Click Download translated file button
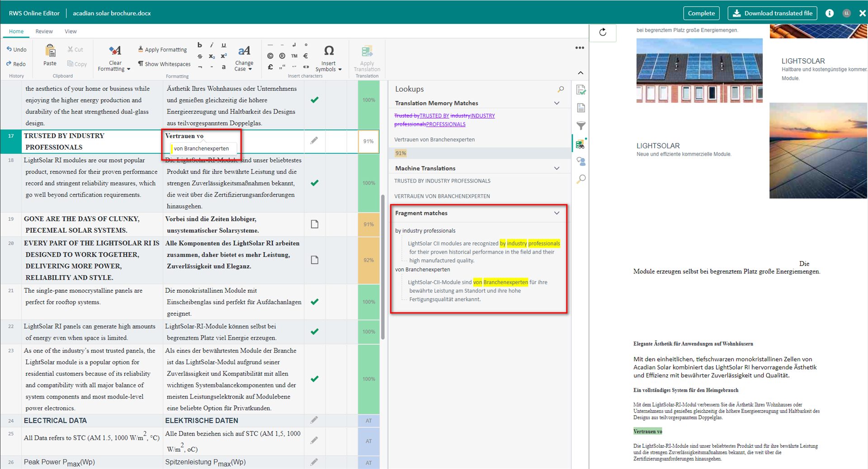This screenshot has width=868, height=469. tap(772, 13)
